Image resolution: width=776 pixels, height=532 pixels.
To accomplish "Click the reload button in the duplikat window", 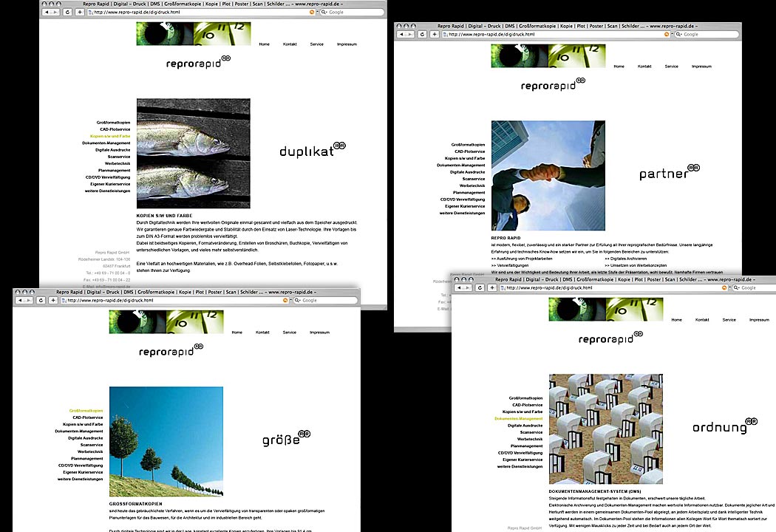I will click(x=67, y=13).
